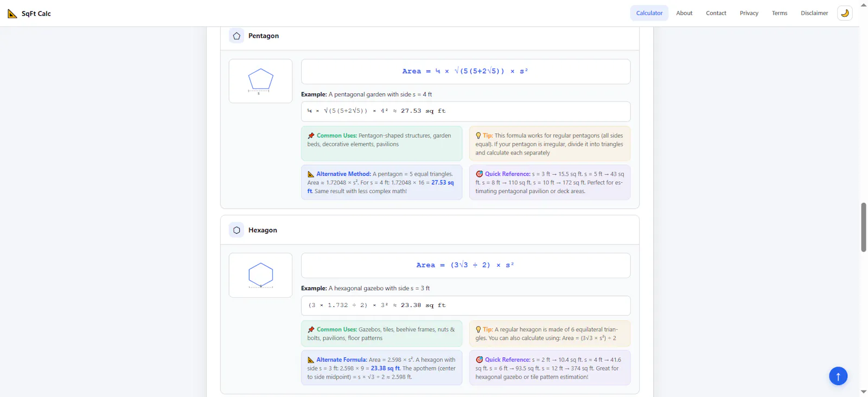Click the pentagon shape diagram thumbnail

tap(260, 81)
